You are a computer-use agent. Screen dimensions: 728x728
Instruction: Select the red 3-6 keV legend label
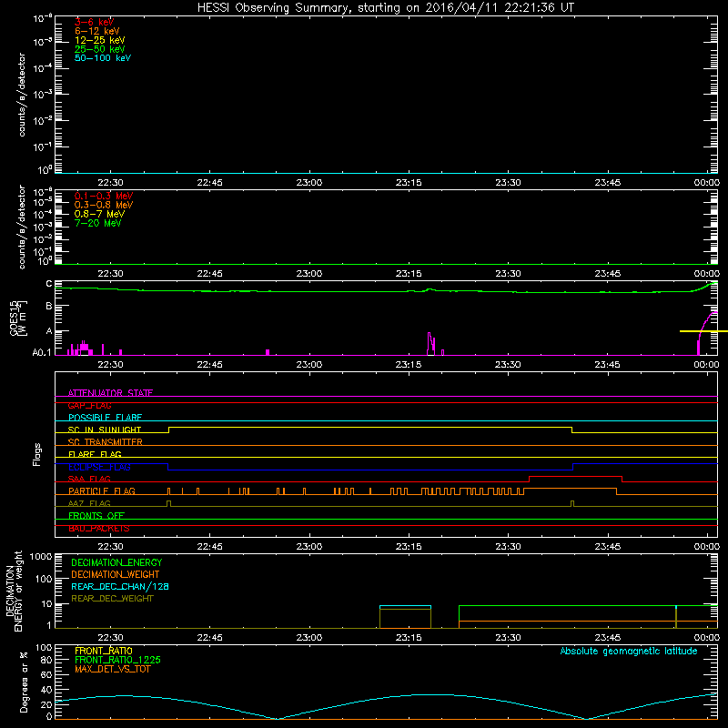click(x=95, y=22)
